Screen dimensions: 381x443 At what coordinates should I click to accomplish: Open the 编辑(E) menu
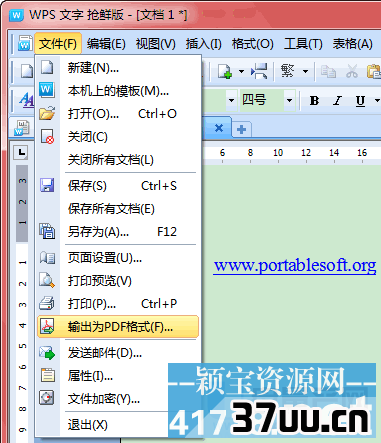106,44
